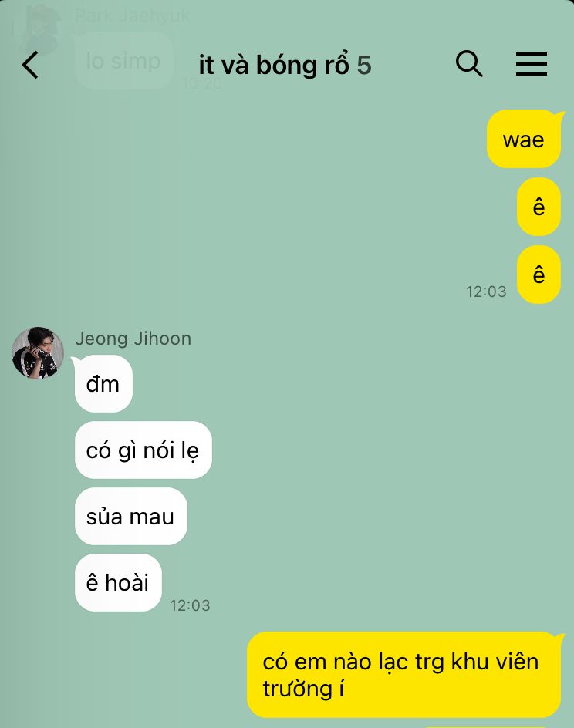The height and width of the screenshot is (728, 574).
Task: Select the 'wae' yellow message bubble
Action: tap(524, 139)
